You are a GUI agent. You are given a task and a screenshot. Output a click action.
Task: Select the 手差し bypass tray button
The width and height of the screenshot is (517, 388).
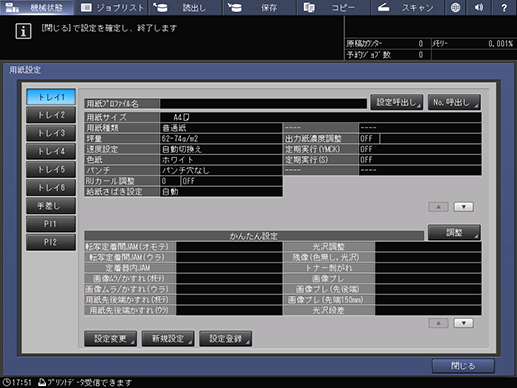click(51, 206)
